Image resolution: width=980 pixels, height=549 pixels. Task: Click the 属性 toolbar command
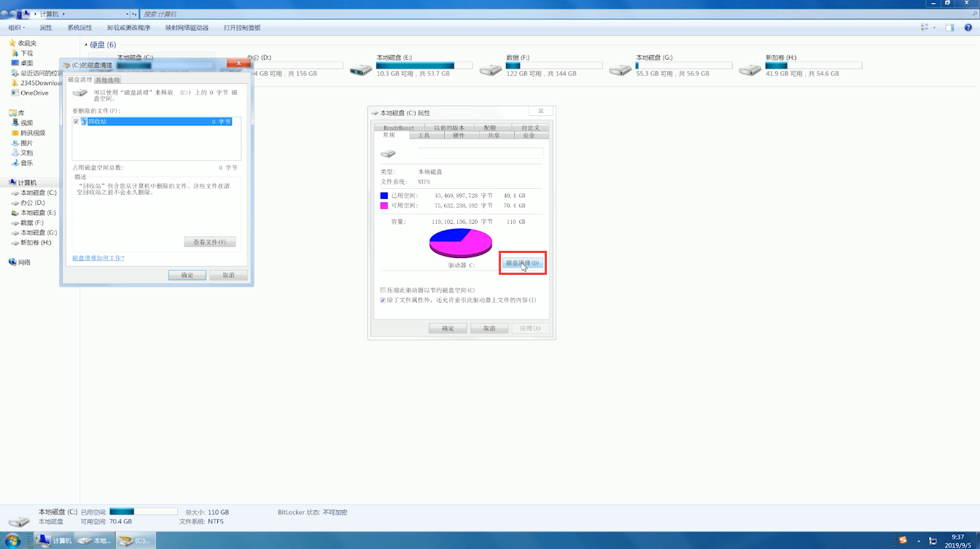46,28
